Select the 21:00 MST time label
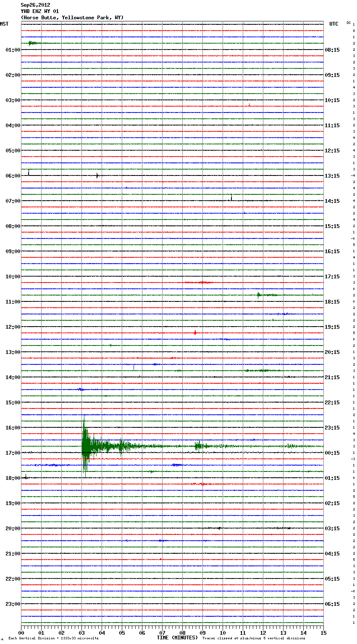 tap(13, 554)
